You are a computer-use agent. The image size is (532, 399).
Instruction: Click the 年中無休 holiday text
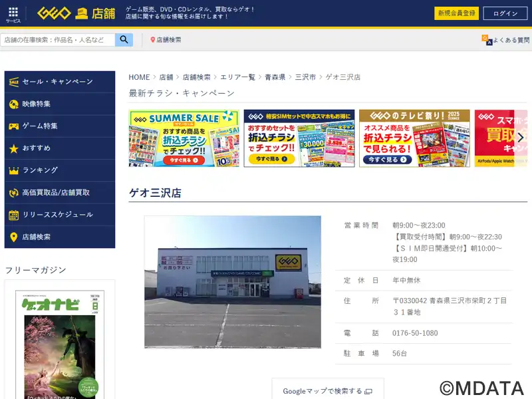pyautogui.click(x=406, y=280)
